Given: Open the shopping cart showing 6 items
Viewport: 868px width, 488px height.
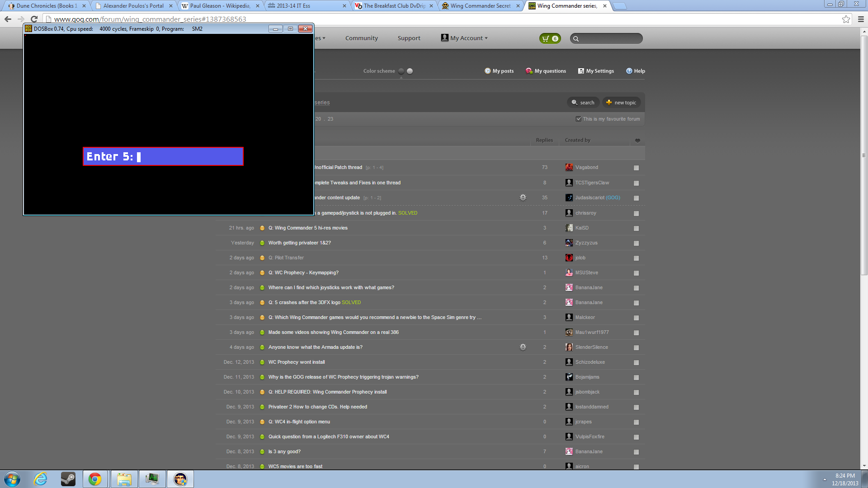Looking at the screenshot, I should 550,38.
